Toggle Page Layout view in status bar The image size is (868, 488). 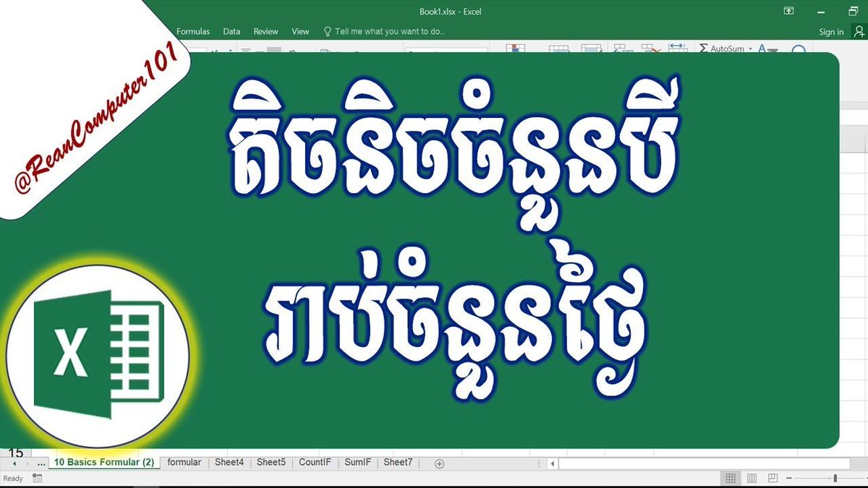coord(751,477)
